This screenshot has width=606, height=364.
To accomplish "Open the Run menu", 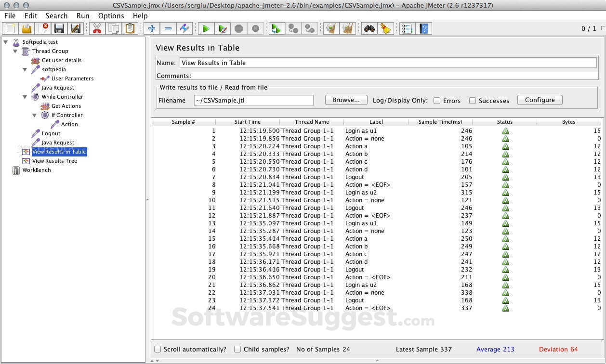I will click(82, 15).
